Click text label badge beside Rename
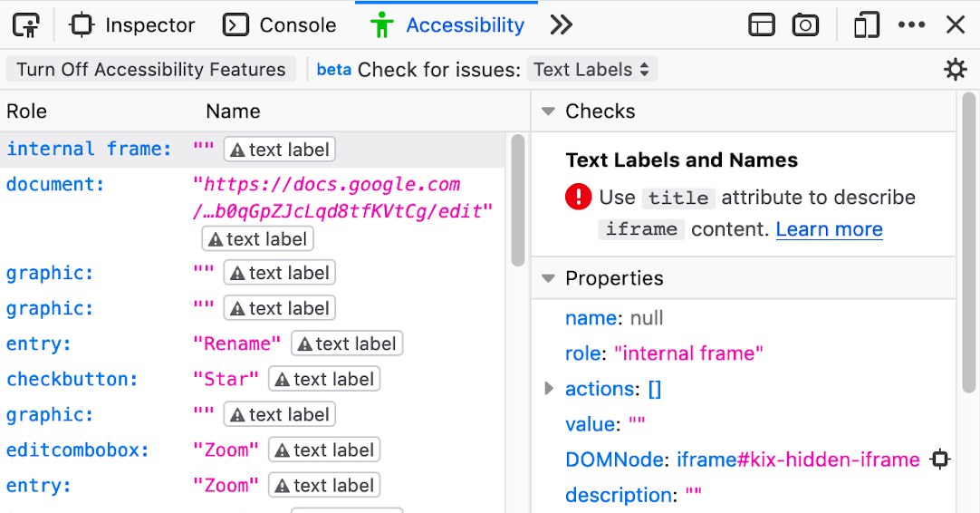Screen dimensions: 980x513 347,344
